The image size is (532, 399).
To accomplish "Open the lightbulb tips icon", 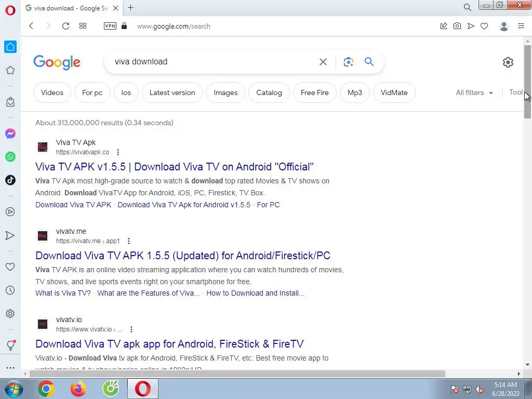I will [10, 345].
